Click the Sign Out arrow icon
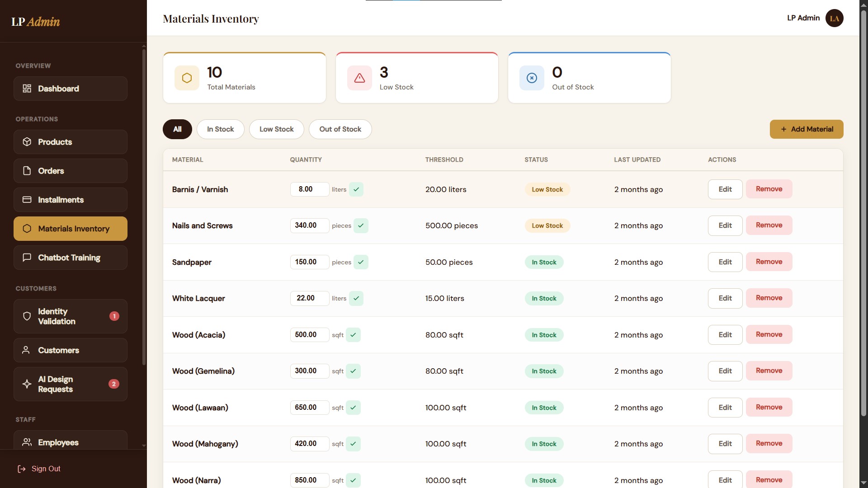Image resolution: width=868 pixels, height=488 pixels. point(22,469)
